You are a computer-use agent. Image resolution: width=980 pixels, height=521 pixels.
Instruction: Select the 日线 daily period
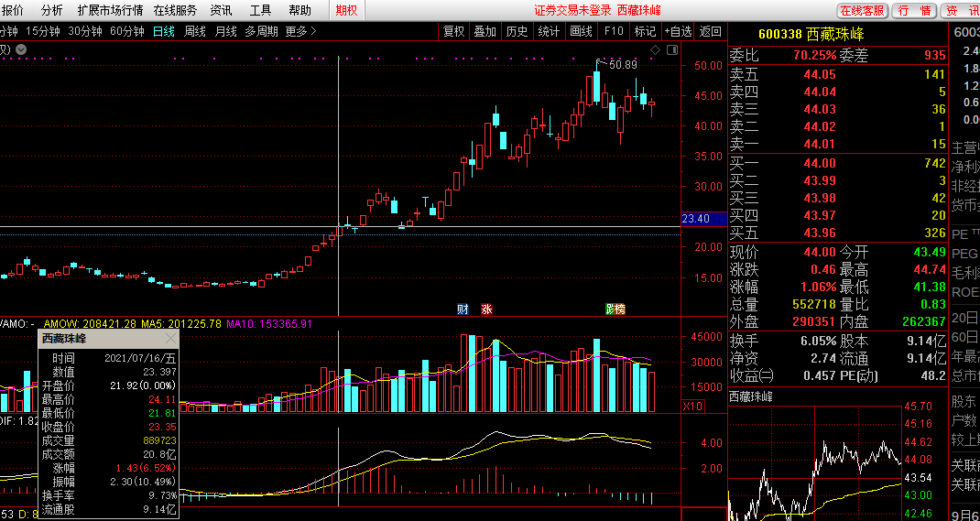[164, 31]
